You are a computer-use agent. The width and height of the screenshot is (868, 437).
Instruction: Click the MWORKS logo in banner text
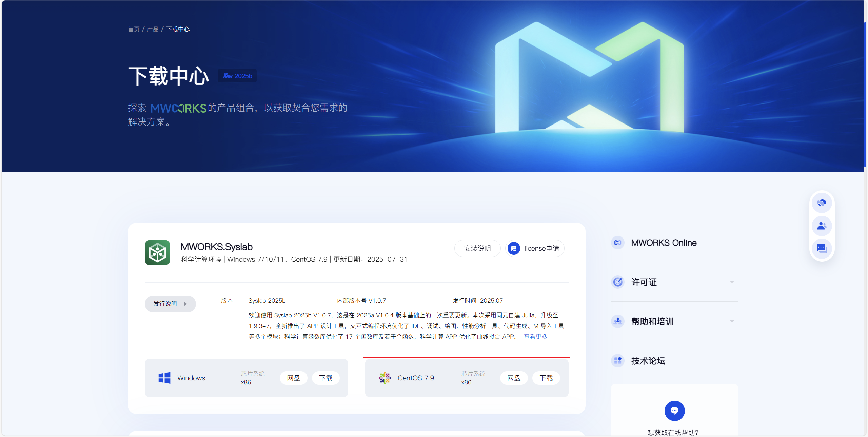178,108
